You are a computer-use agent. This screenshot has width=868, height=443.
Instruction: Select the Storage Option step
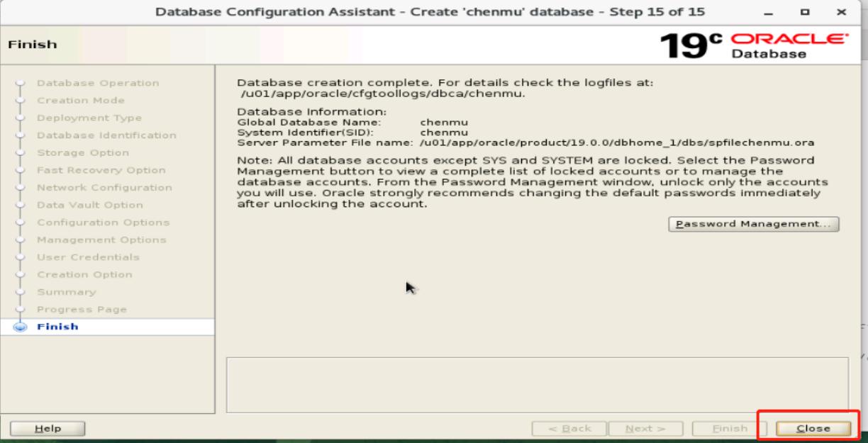click(x=83, y=152)
